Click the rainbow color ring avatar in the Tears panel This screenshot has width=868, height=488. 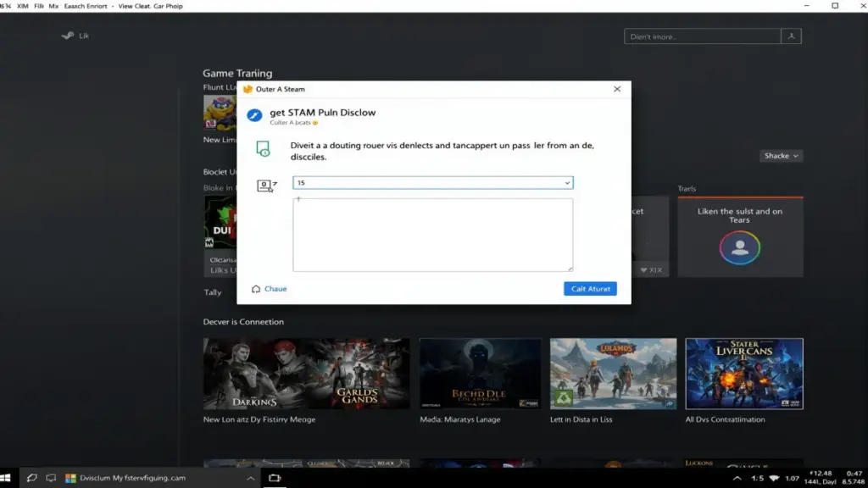click(739, 248)
